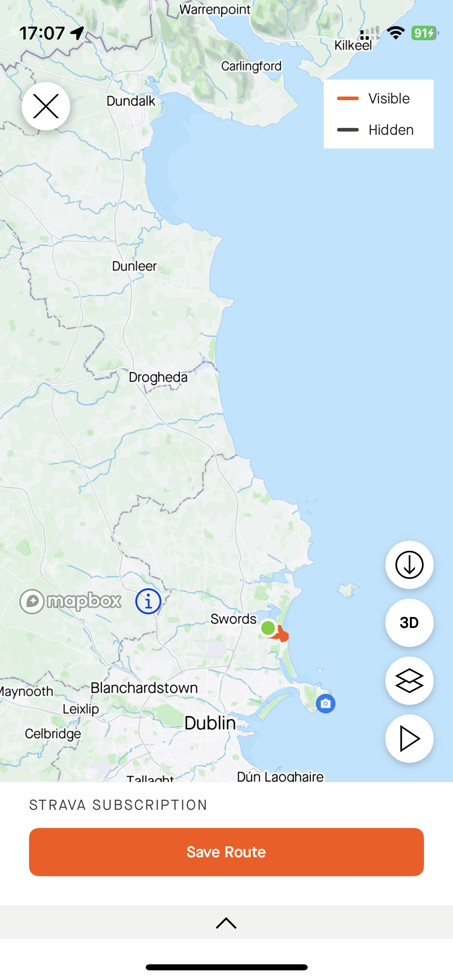Image resolution: width=453 pixels, height=980 pixels.
Task: Tap the Visible orange legend swatch
Action: 348,99
